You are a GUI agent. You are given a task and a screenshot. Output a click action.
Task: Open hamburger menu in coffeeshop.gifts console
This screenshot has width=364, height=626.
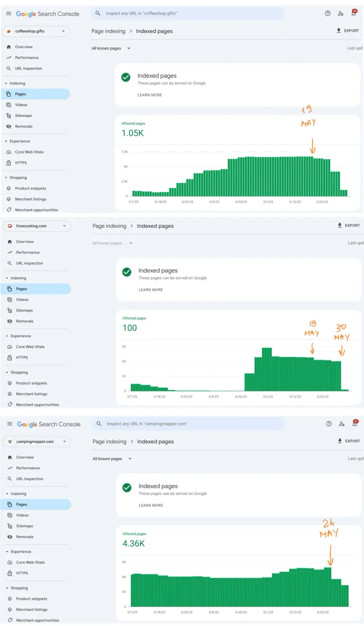coord(9,14)
